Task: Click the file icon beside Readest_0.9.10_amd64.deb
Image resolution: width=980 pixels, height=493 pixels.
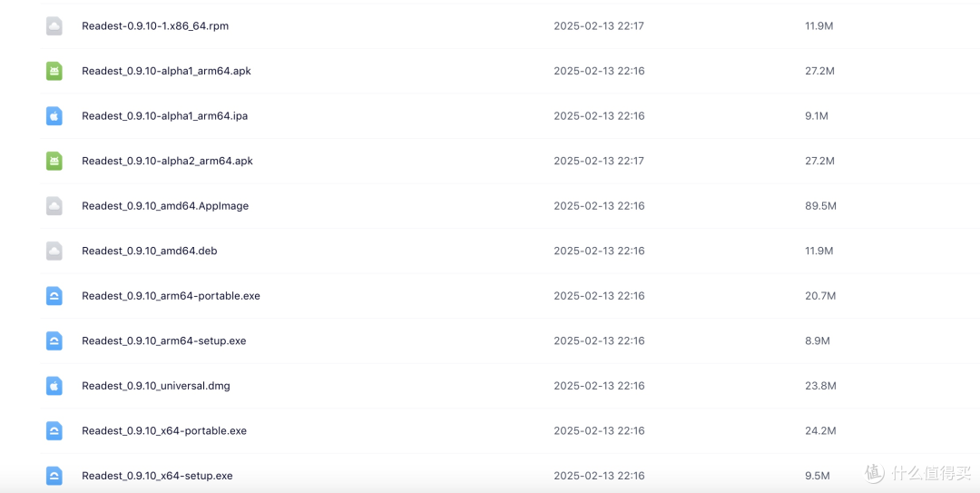Action: (x=54, y=251)
